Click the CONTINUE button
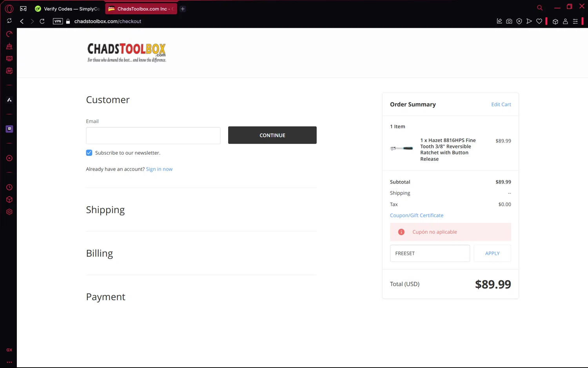Image resolution: width=588 pixels, height=368 pixels. click(x=272, y=135)
